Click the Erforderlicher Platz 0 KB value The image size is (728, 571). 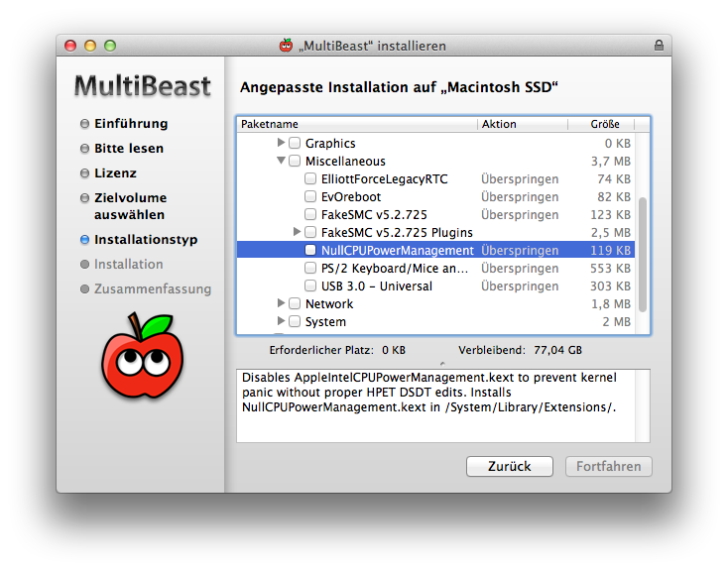pyautogui.click(x=394, y=350)
